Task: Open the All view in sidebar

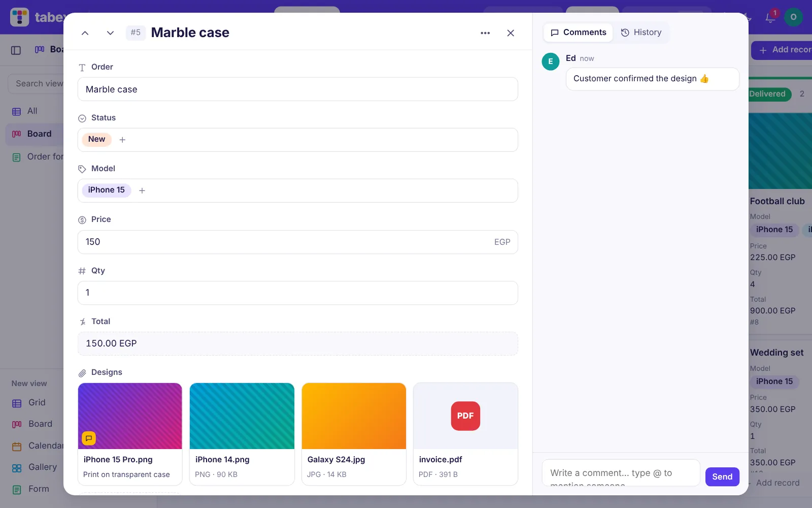Action: click(x=35, y=111)
